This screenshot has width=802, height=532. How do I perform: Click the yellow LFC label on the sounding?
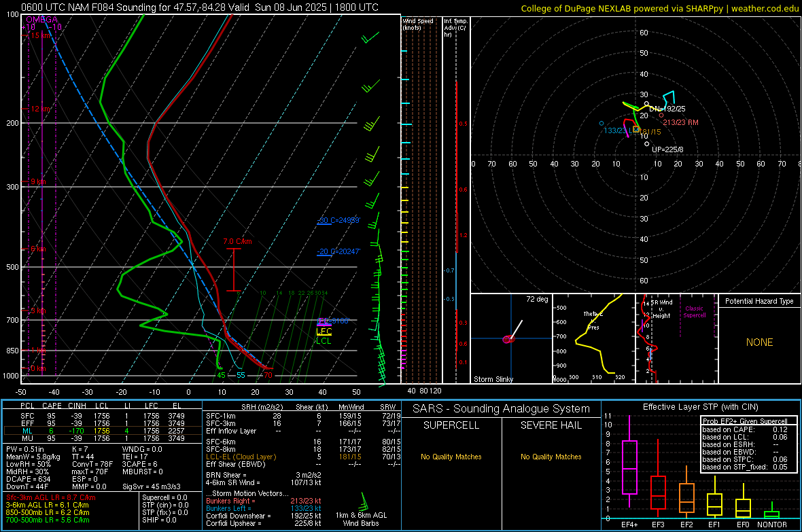pyautogui.click(x=324, y=332)
